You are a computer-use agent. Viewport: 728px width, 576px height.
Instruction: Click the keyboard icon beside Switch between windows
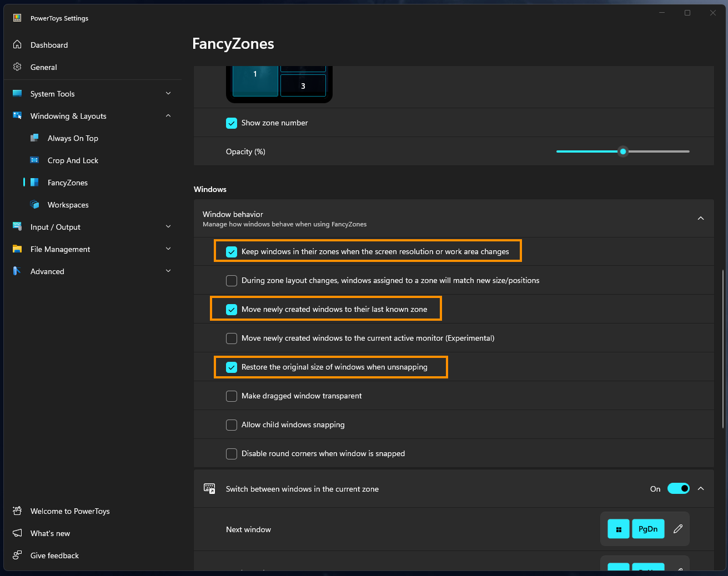click(209, 489)
